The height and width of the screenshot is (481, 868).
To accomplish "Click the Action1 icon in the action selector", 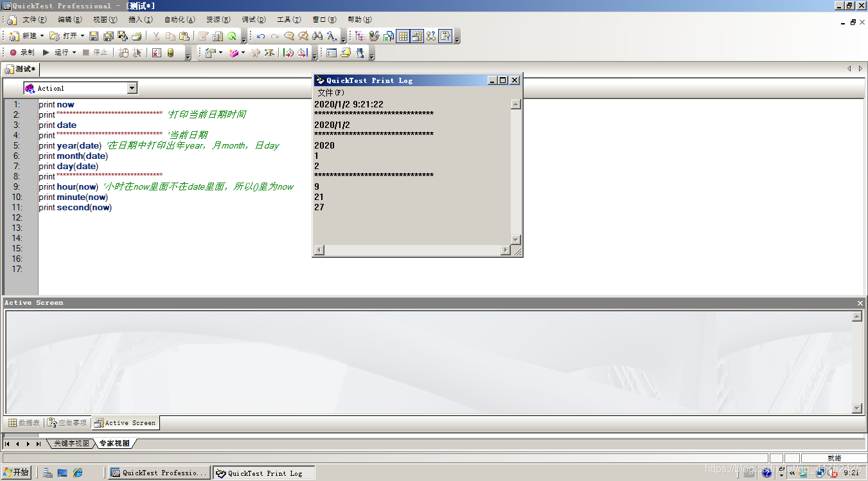I will click(30, 88).
